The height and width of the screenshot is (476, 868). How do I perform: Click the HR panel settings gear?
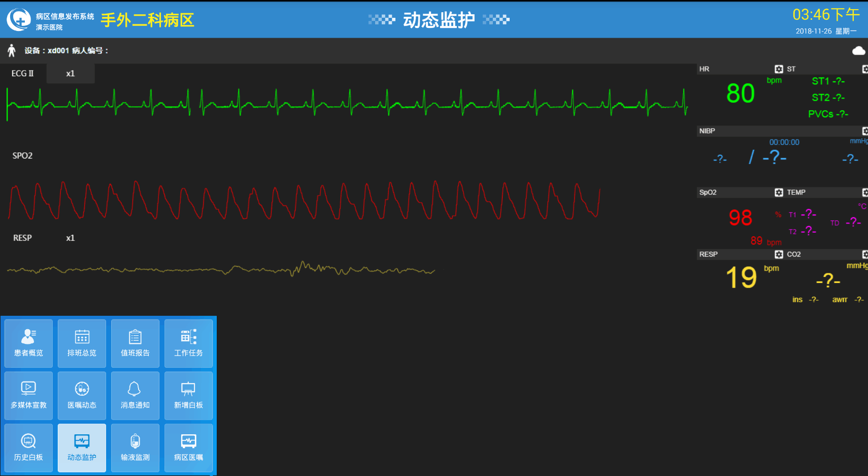779,69
